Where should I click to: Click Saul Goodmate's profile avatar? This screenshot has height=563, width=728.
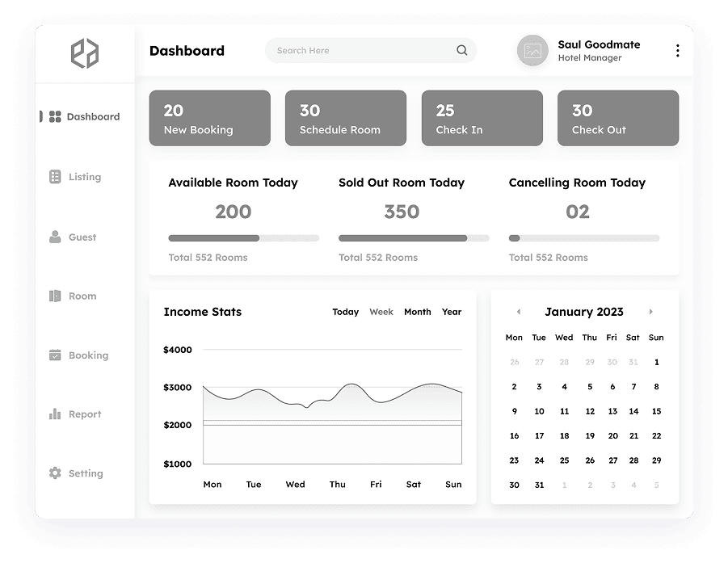coord(532,50)
